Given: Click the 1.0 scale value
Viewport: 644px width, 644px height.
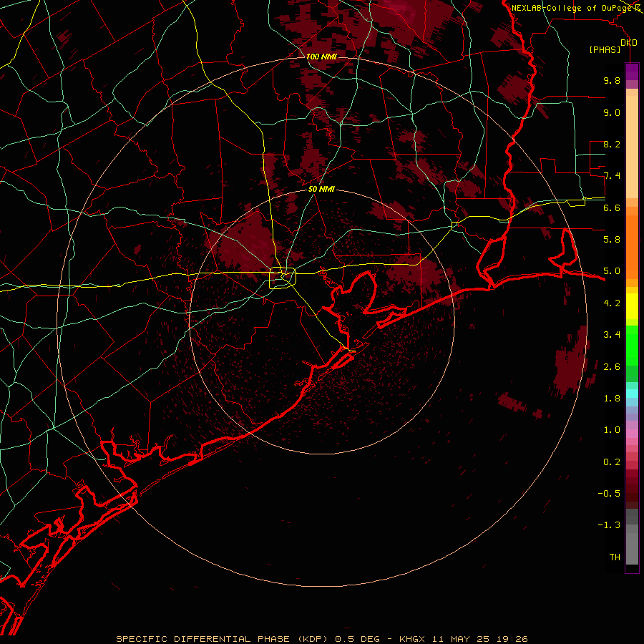Looking at the screenshot, I should (612, 430).
